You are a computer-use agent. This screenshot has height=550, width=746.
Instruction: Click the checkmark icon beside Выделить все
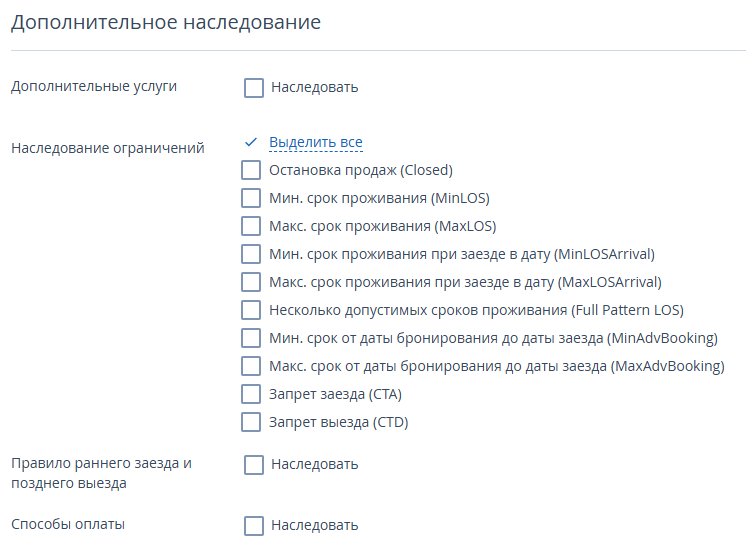[251, 142]
